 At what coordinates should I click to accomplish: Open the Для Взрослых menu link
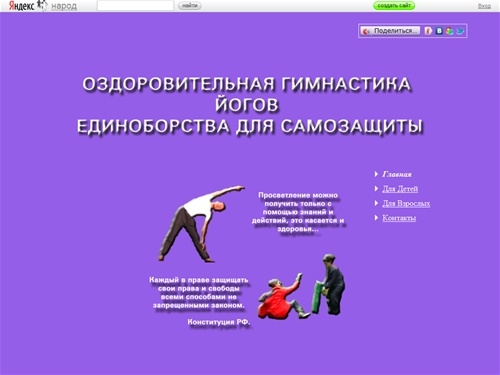click(406, 203)
